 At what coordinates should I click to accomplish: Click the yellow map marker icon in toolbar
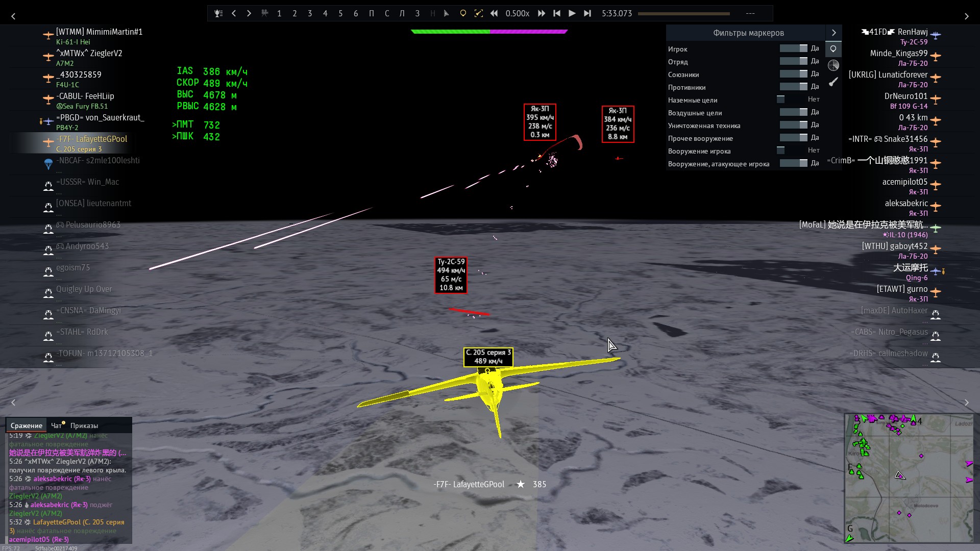point(463,13)
